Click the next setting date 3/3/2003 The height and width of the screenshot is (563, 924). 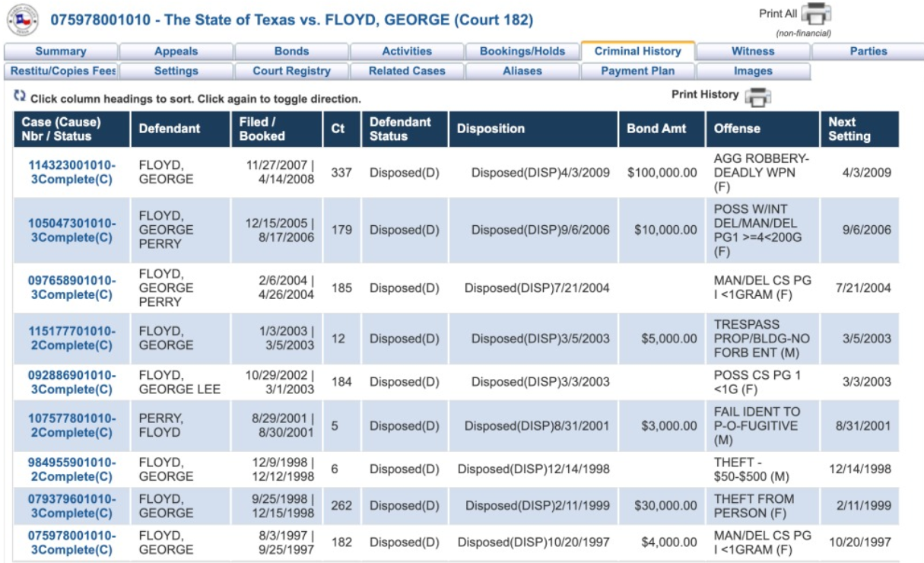click(x=866, y=383)
